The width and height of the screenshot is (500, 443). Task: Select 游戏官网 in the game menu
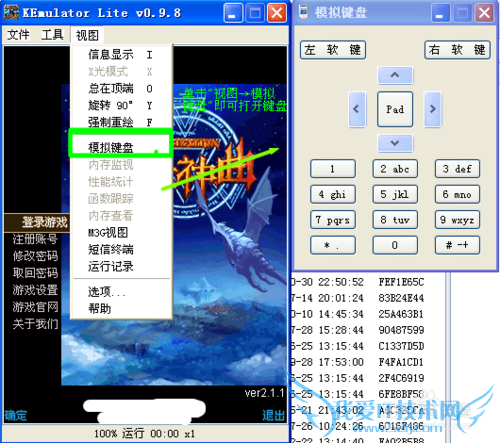tap(35, 307)
